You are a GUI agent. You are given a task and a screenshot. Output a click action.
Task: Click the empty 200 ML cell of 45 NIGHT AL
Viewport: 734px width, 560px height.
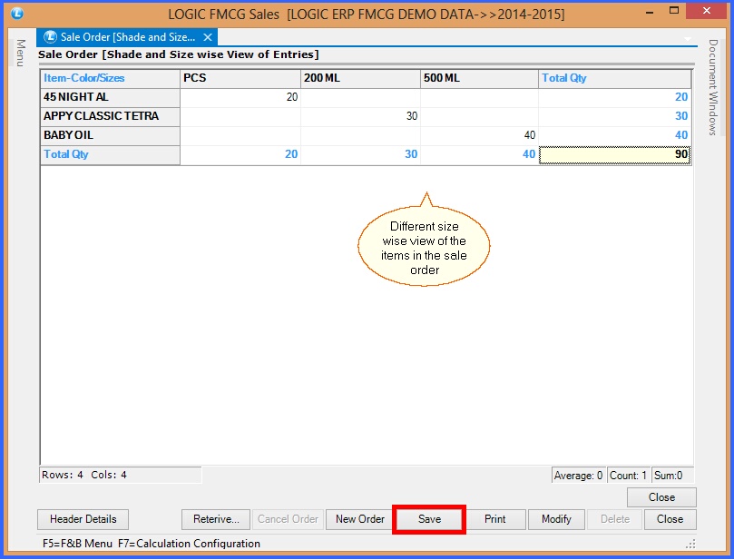coord(360,97)
